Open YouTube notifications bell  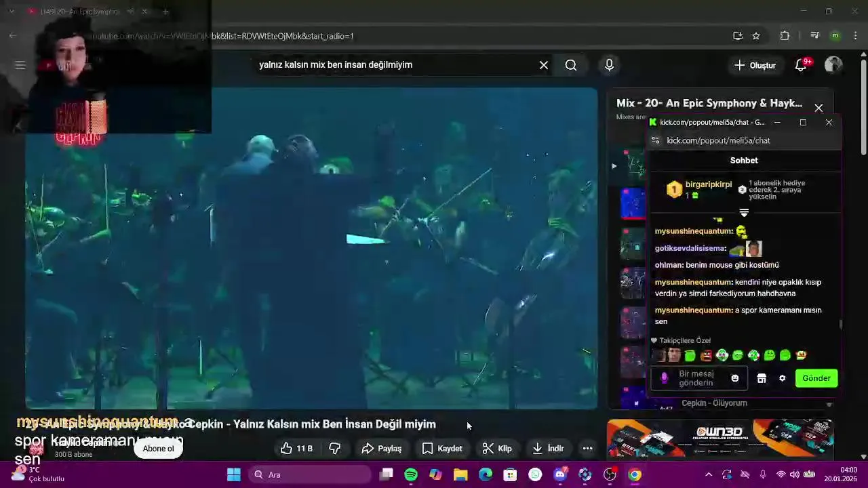click(802, 65)
